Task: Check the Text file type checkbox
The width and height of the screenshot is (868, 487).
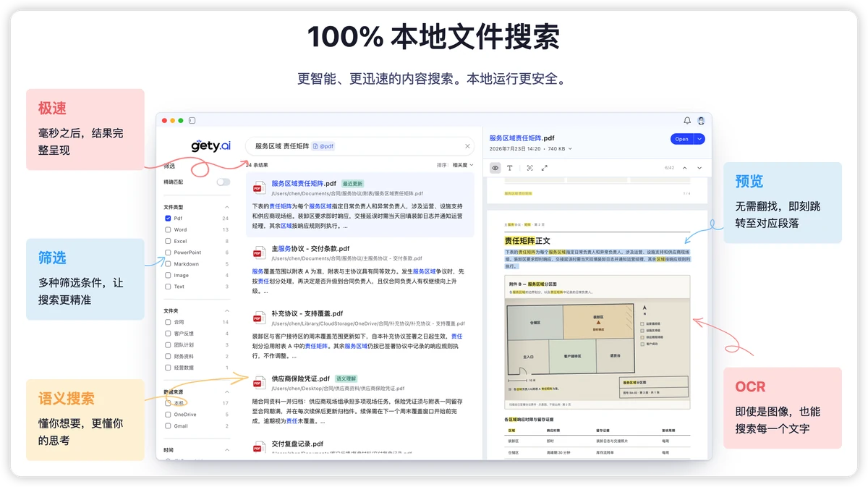Action: (168, 287)
